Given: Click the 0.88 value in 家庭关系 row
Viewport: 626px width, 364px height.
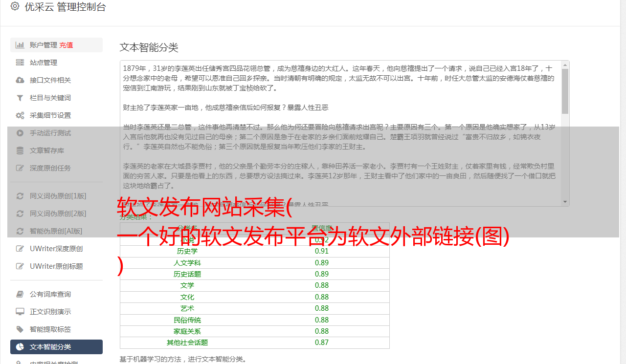Looking at the screenshot, I should point(322,331).
